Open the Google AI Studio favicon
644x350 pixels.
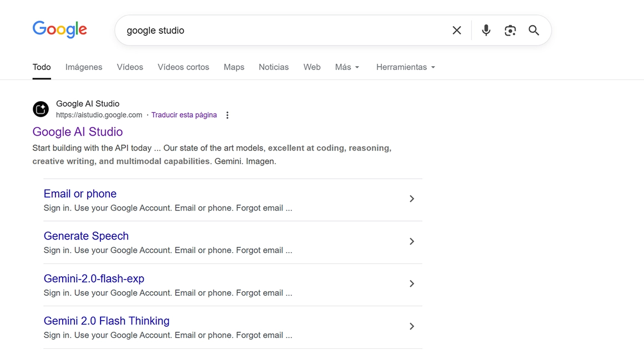41,109
